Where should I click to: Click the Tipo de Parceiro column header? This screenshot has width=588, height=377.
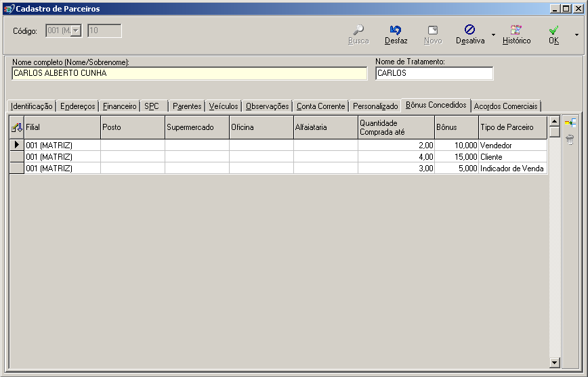coord(512,127)
